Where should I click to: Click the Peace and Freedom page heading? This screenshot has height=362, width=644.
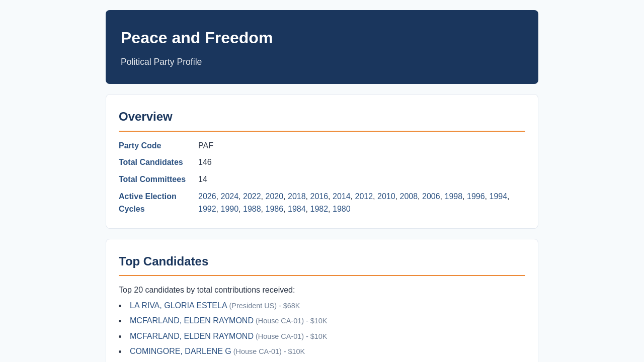point(197,38)
